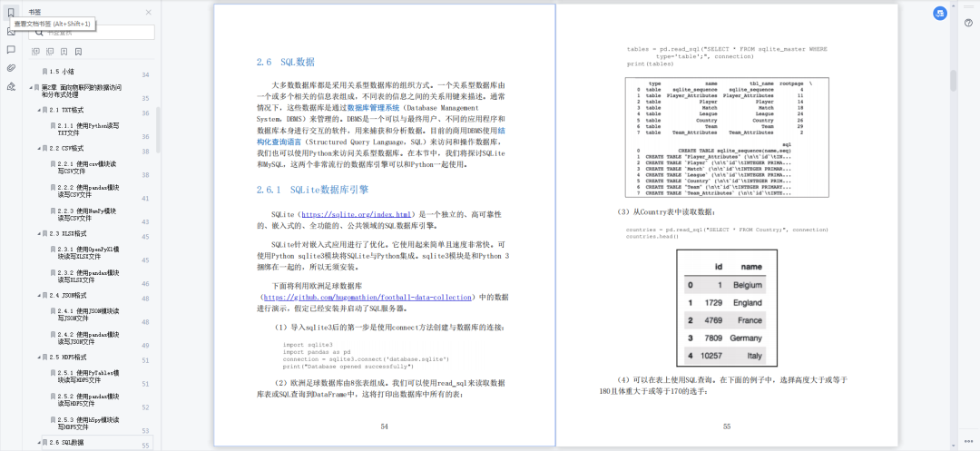The width and height of the screenshot is (980, 451).
Task: Close the 书签 bookmarks panel
Action: coord(148,12)
